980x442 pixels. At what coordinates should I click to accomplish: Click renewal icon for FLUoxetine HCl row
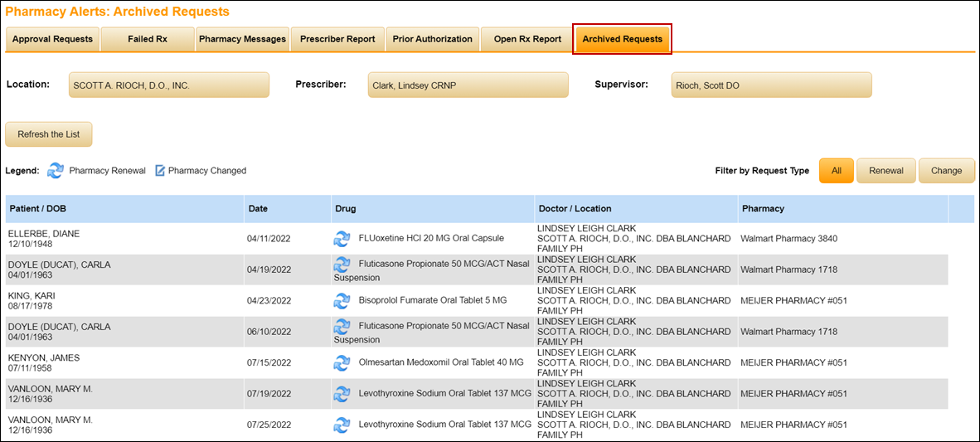[342, 239]
